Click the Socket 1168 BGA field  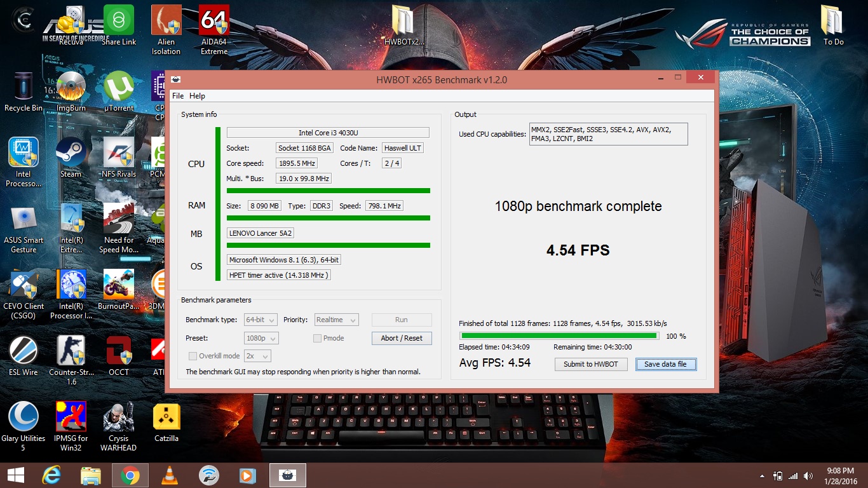click(x=304, y=148)
